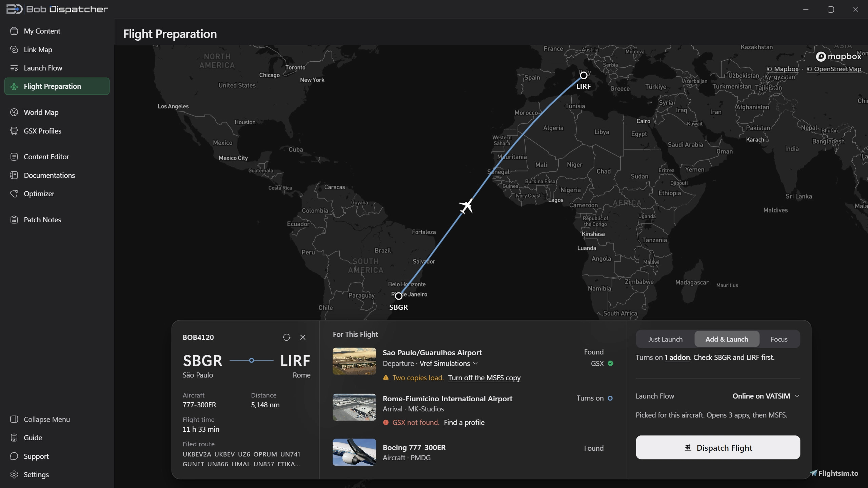Image resolution: width=868 pixels, height=488 pixels.
Task: Open Documentations page
Action: 57,175
